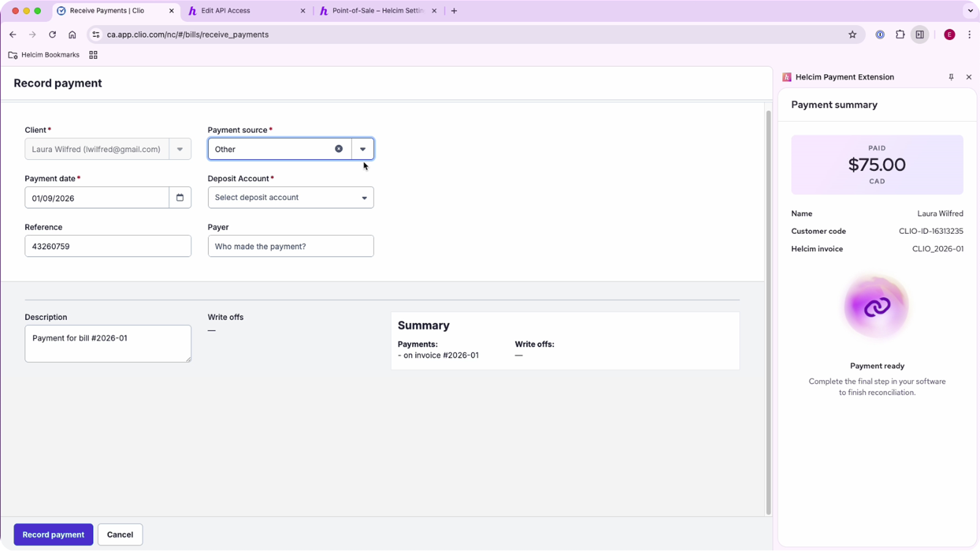980x551 pixels.
Task: Open the payment date calendar picker
Action: pyautogui.click(x=180, y=198)
